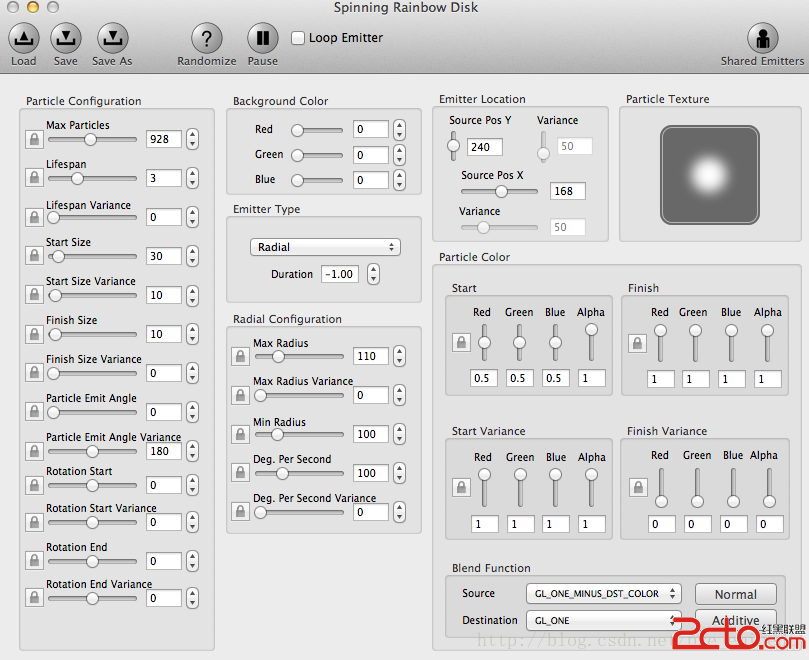Click the Save toolbar icon
809x660 pixels.
click(66, 39)
